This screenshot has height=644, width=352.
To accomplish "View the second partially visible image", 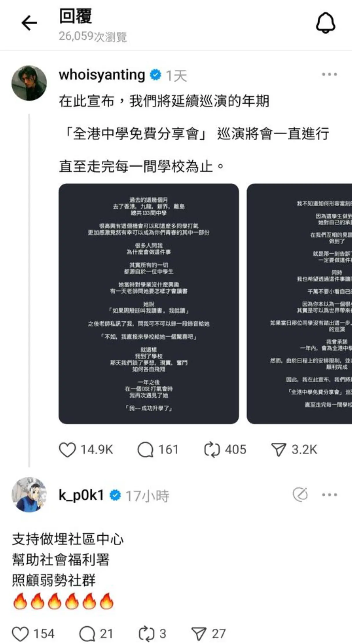I will tap(299, 304).
